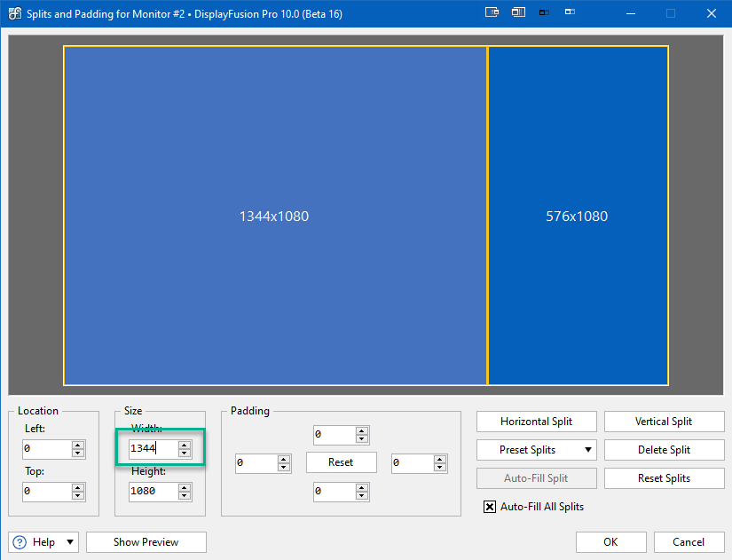The width and height of the screenshot is (732, 560).
Task: Click title bar icon with window overlapping monitor's left
Action: (518, 12)
